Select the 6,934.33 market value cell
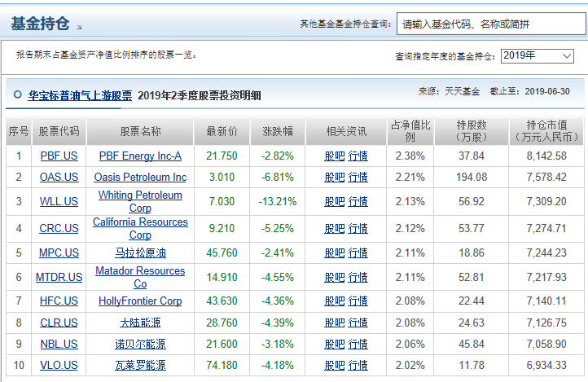 546,365
